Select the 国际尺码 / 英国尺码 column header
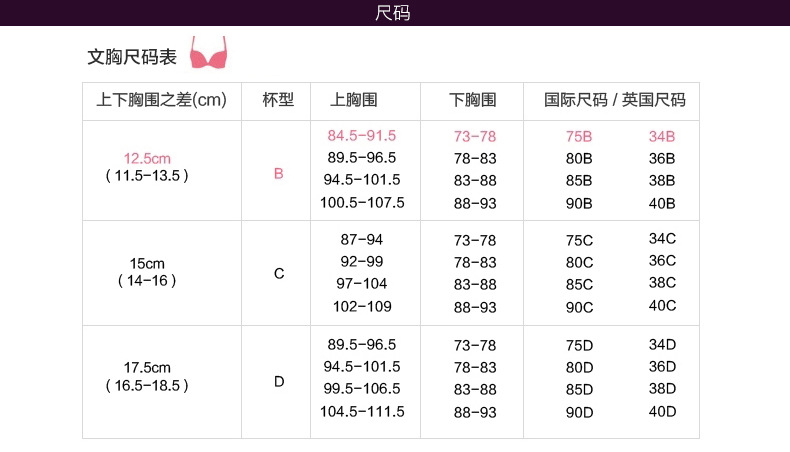The width and height of the screenshot is (790, 452). [615, 100]
